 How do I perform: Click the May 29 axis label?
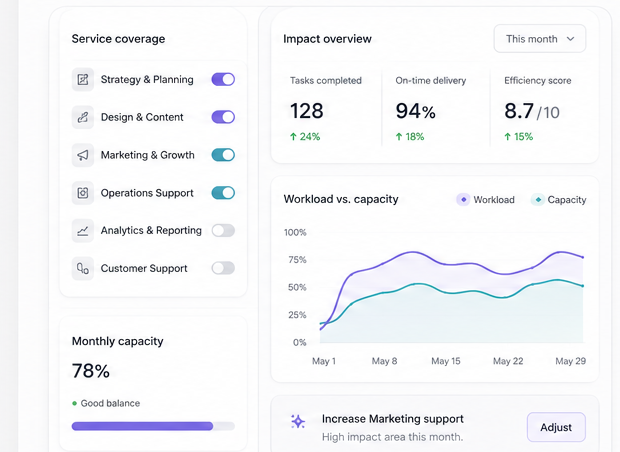(x=570, y=361)
